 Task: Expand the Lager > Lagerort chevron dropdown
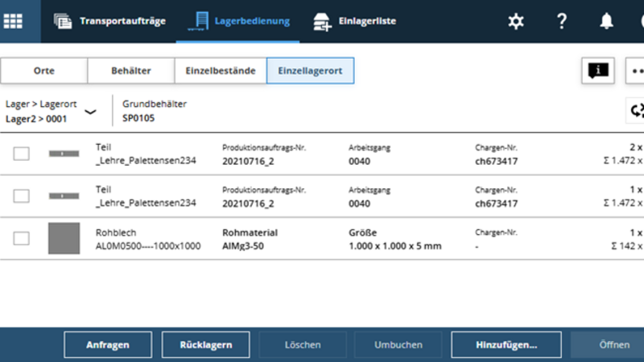90,112
